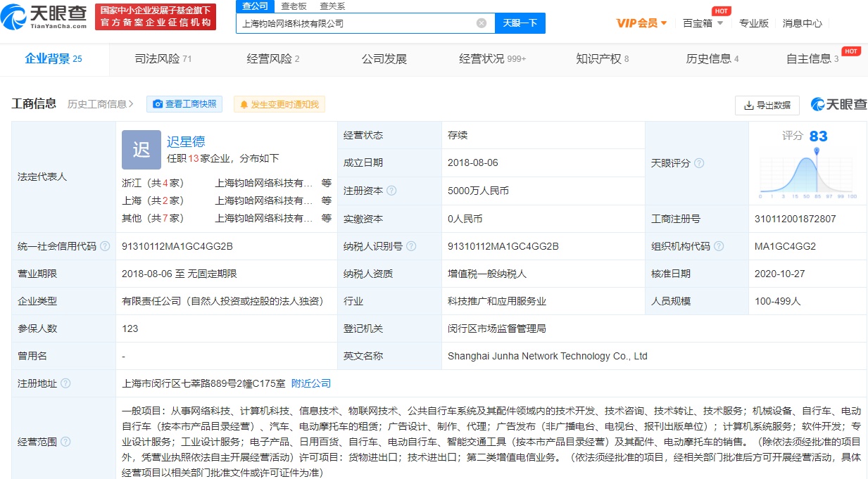Open the 知识产权 tab

pos(602,59)
